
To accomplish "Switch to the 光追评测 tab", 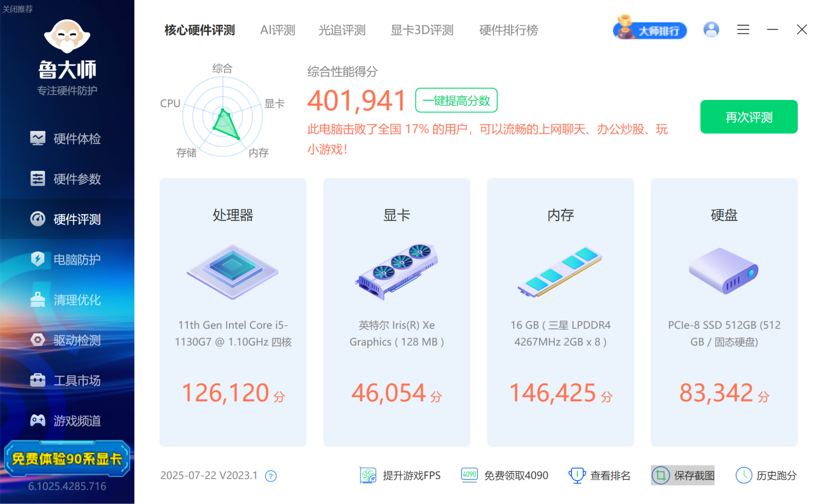I will pos(342,30).
